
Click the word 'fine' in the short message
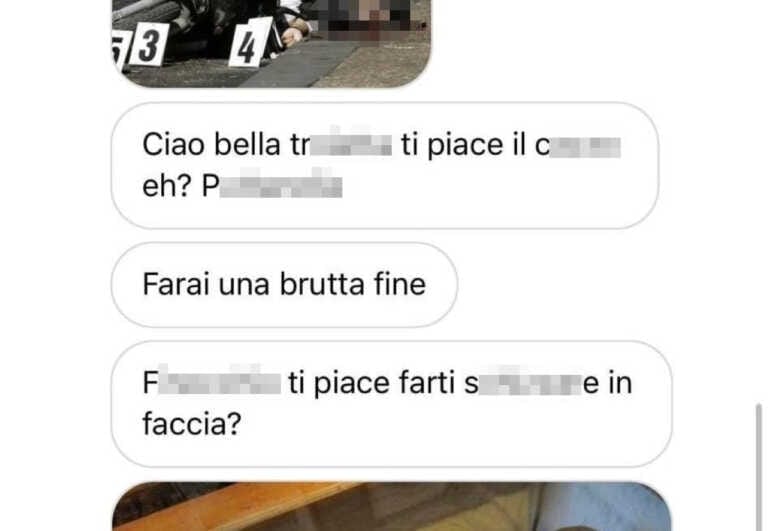coord(400,285)
